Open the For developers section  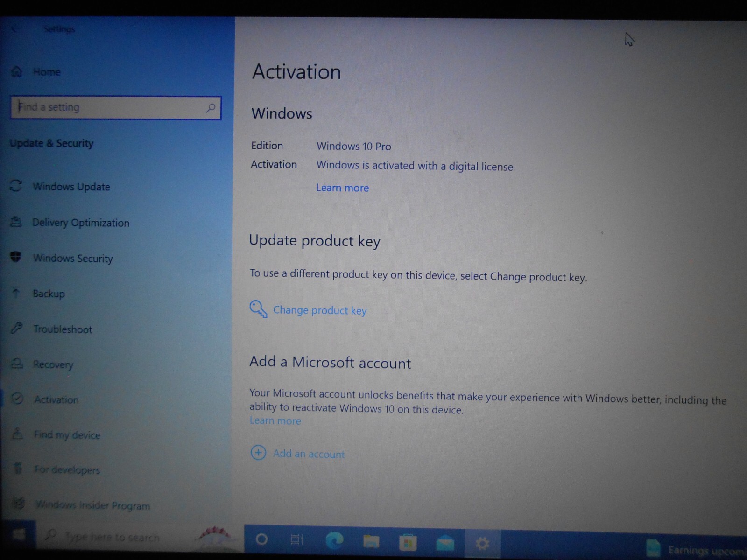coord(56,469)
